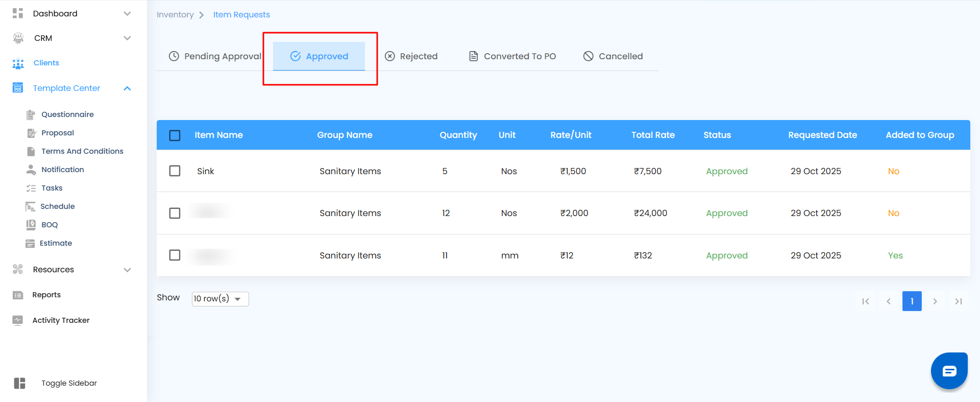Click the Activity Tracker monitor icon
This screenshot has height=402, width=980.
(18, 320)
